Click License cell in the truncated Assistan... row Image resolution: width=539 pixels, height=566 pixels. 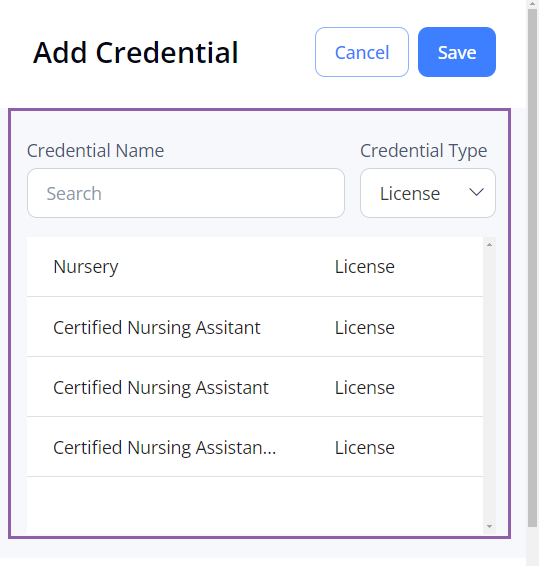click(x=365, y=447)
